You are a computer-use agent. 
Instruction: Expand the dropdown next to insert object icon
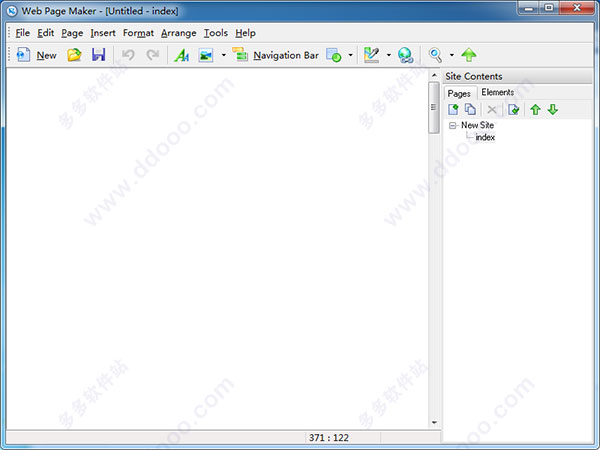(350, 55)
